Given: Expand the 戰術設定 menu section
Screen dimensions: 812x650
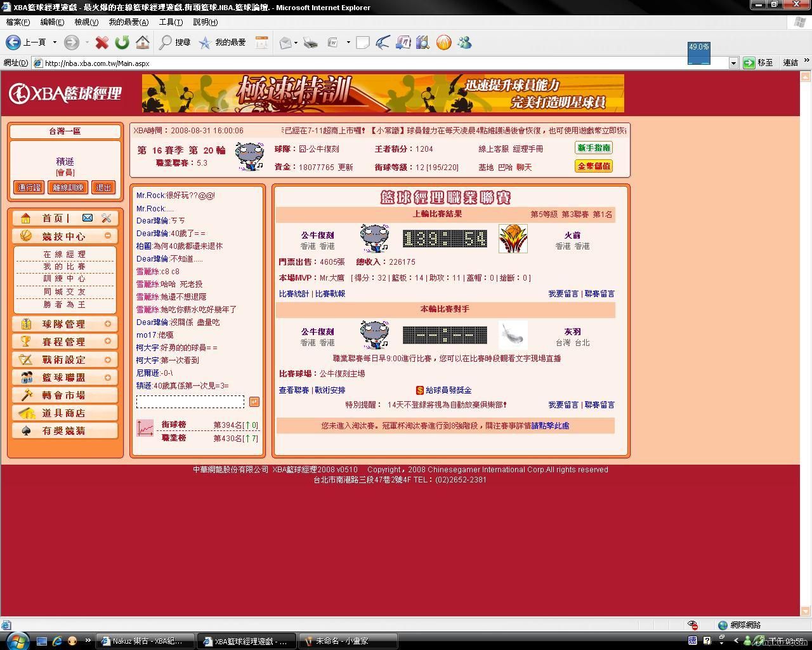Looking at the screenshot, I should pyautogui.click(x=108, y=359).
